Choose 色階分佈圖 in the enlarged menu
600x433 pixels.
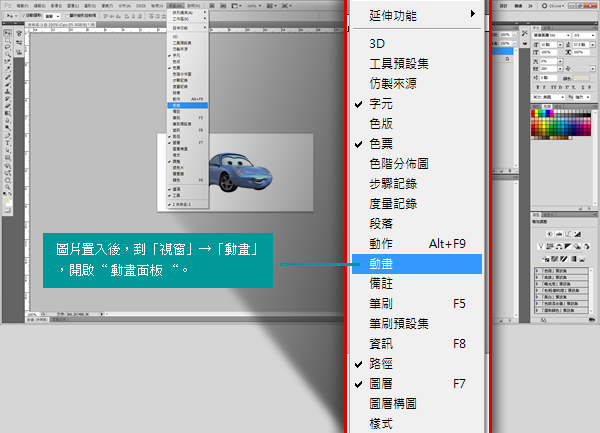pyautogui.click(x=417, y=164)
